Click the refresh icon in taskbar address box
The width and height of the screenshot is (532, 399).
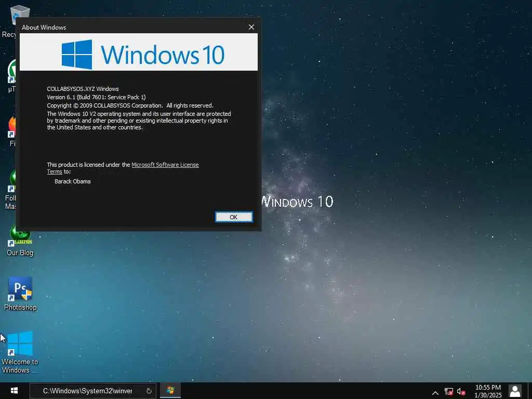click(149, 391)
